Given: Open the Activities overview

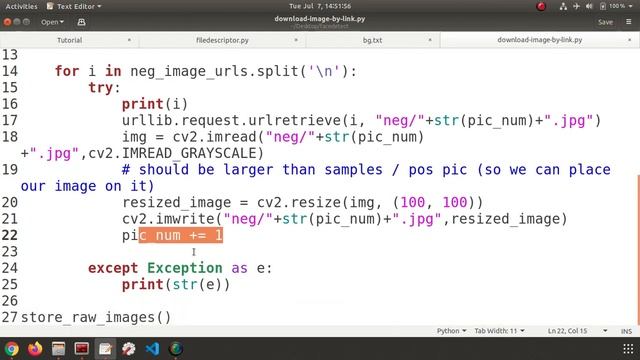Looking at the screenshot, I should click(x=21, y=6).
